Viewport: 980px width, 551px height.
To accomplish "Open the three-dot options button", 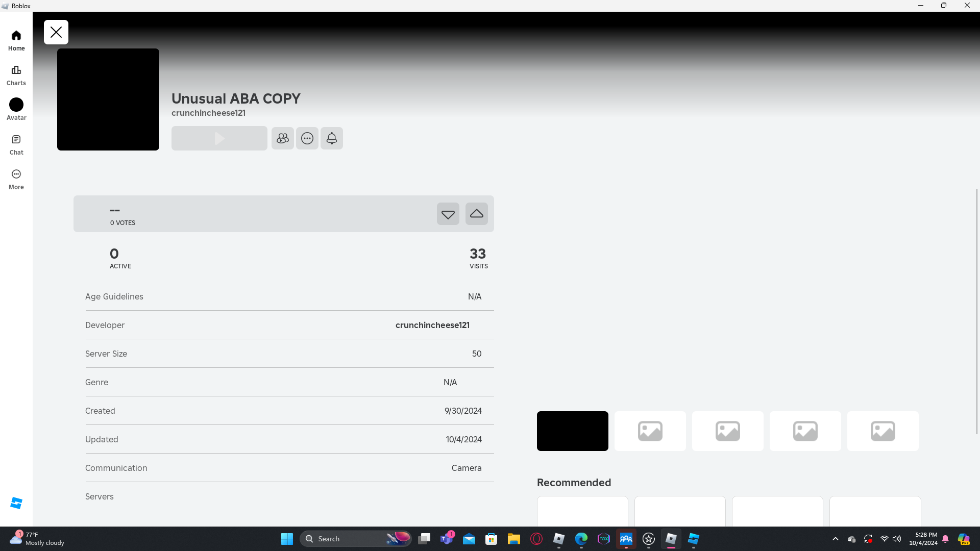I will 307,138.
